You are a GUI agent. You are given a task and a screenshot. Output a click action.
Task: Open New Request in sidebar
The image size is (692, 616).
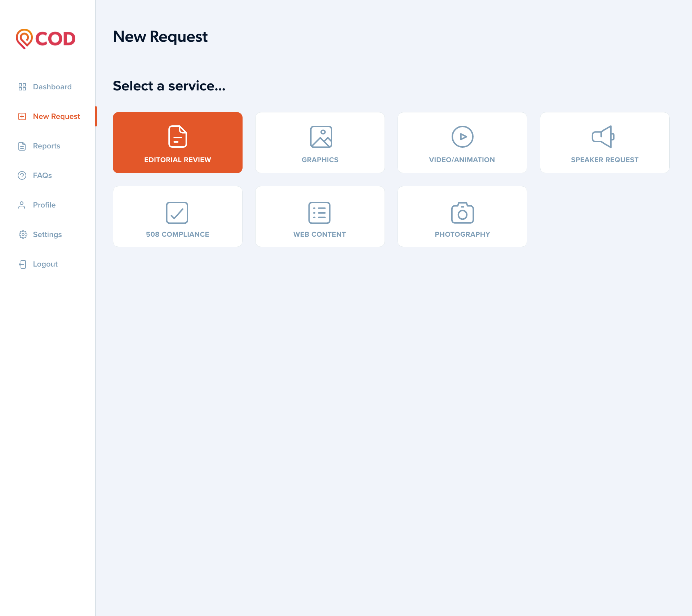[56, 116]
